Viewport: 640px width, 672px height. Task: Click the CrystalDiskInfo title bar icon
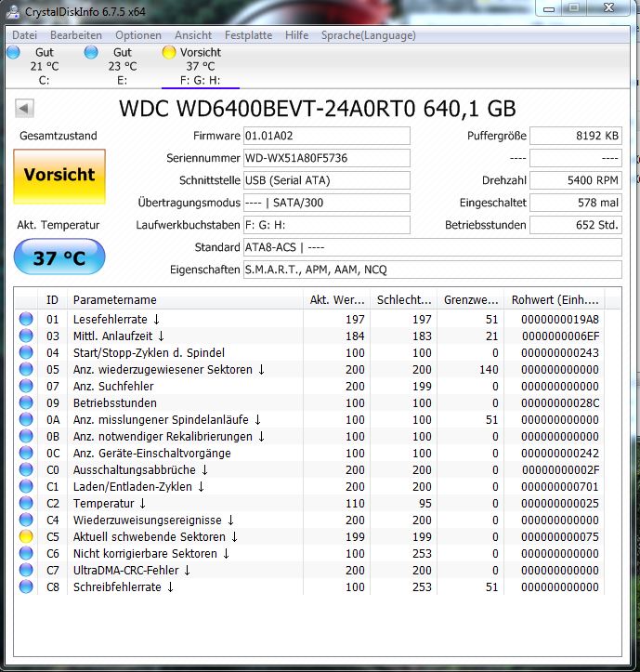[x=12, y=11]
